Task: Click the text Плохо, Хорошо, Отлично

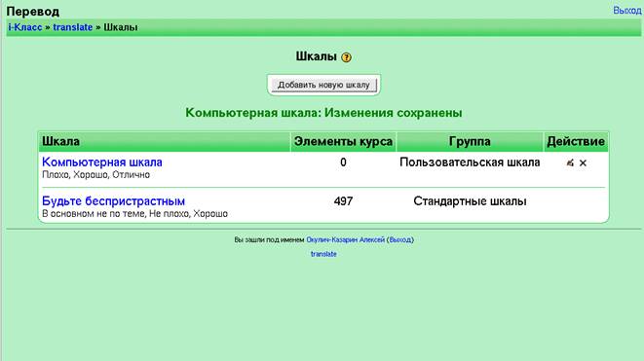Action: point(95,175)
